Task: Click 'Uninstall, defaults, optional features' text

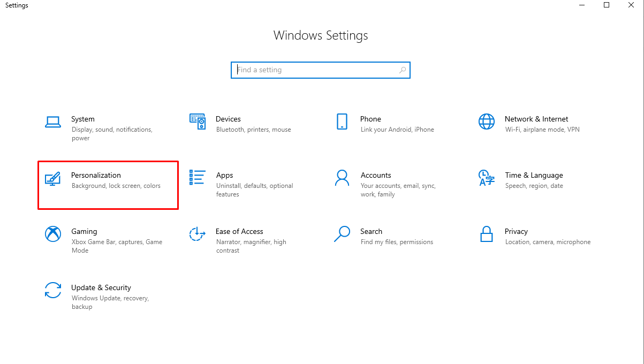Action: [x=255, y=190]
